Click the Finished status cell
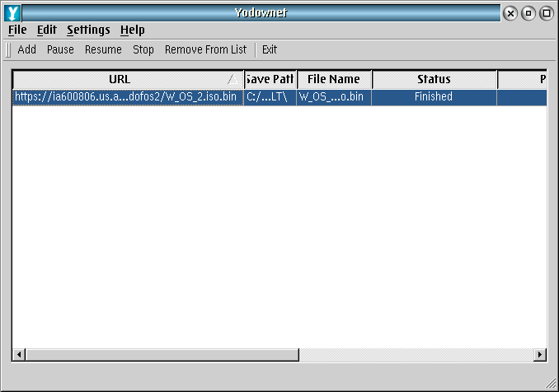Image resolution: width=559 pixels, height=392 pixels. (x=434, y=97)
